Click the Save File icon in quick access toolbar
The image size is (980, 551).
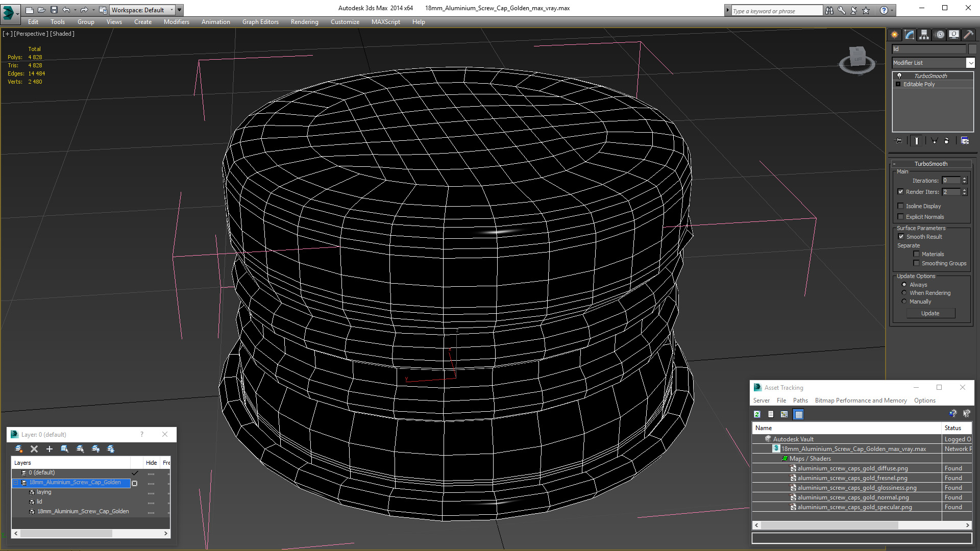[x=54, y=10]
